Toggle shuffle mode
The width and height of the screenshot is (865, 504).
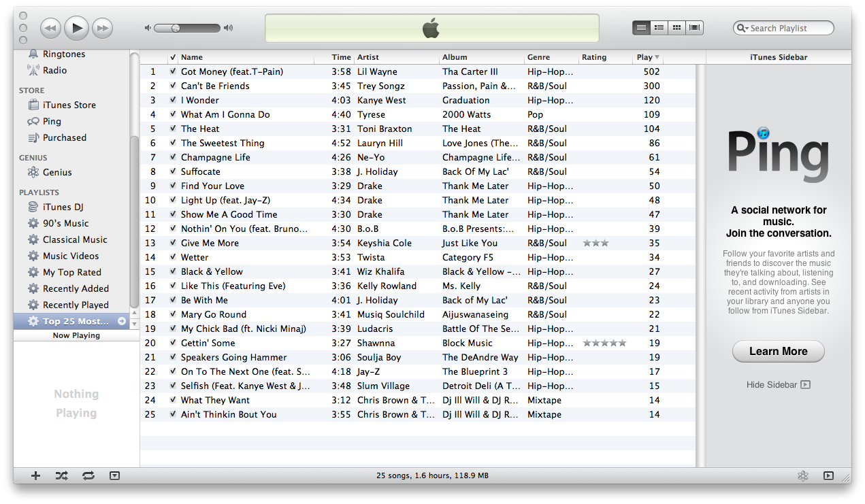click(x=62, y=476)
